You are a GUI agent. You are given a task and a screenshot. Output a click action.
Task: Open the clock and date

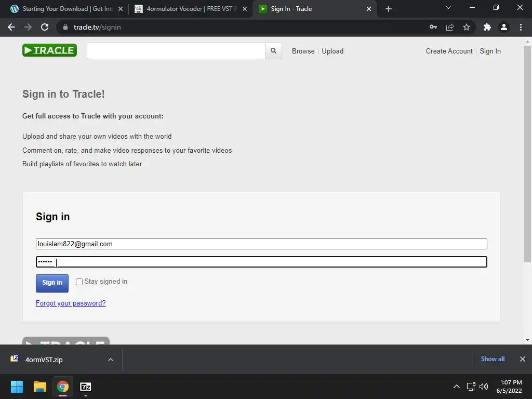509,387
